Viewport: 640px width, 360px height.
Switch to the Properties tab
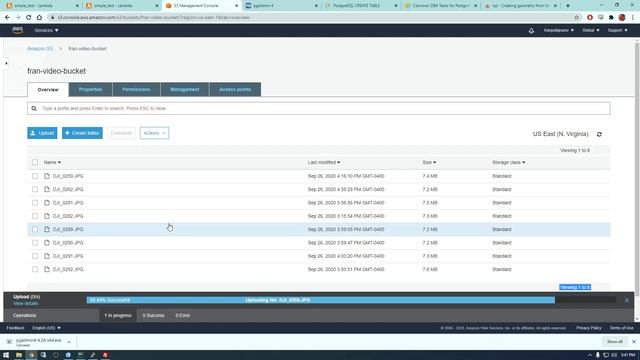pos(91,89)
